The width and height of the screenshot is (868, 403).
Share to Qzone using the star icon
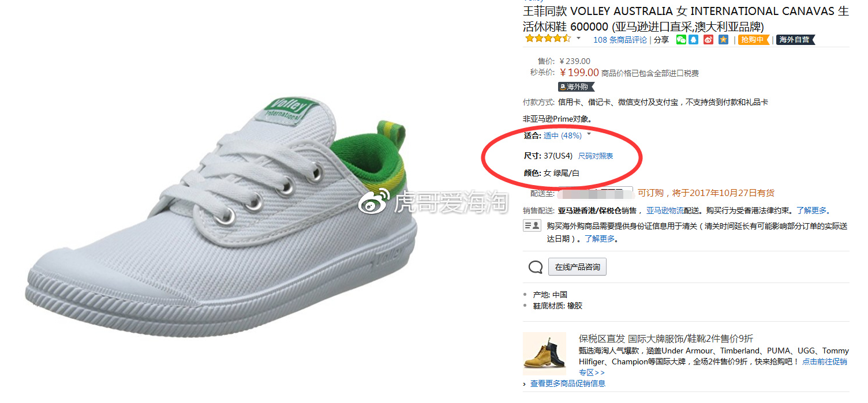tap(723, 40)
